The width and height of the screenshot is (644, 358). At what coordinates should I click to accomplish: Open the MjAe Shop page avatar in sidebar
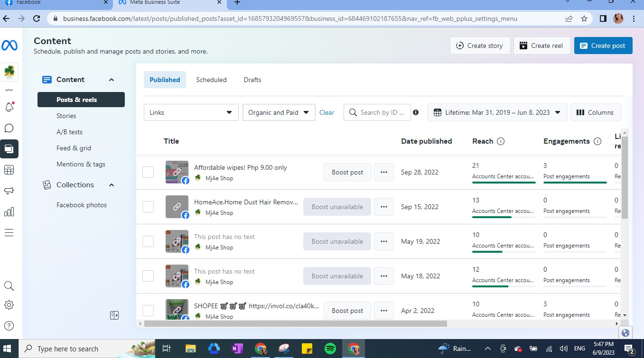click(9, 72)
